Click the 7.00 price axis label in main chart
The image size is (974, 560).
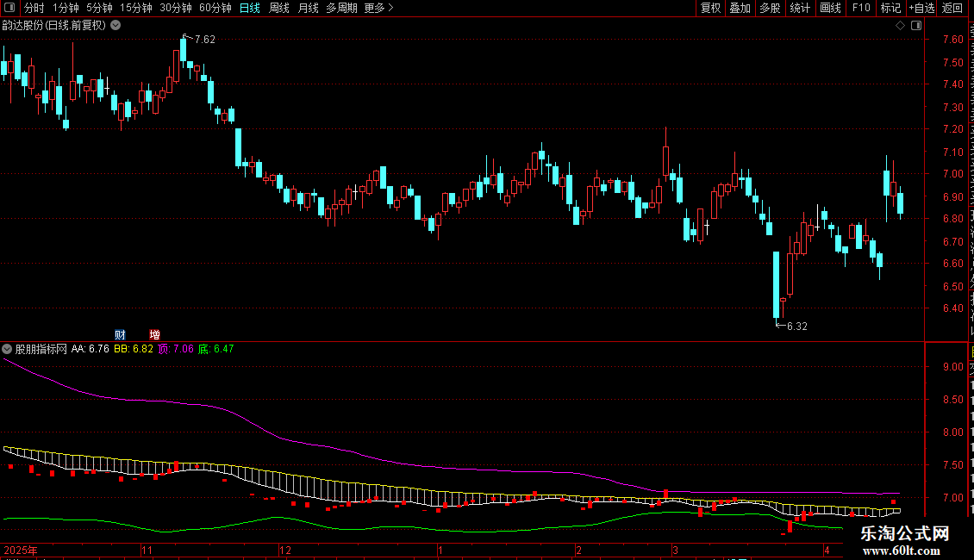click(x=952, y=174)
